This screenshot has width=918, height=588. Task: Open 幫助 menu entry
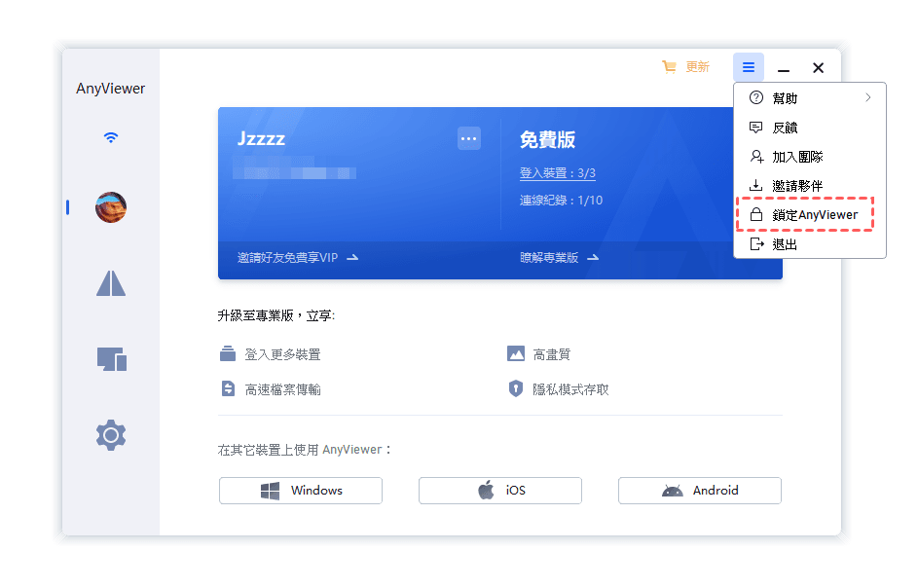810,97
